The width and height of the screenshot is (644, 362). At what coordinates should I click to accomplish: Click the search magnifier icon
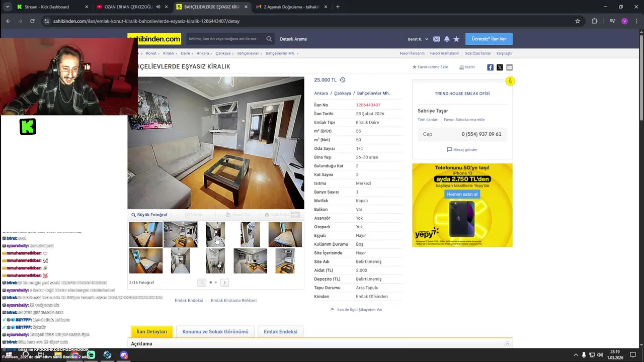pyautogui.click(x=269, y=39)
